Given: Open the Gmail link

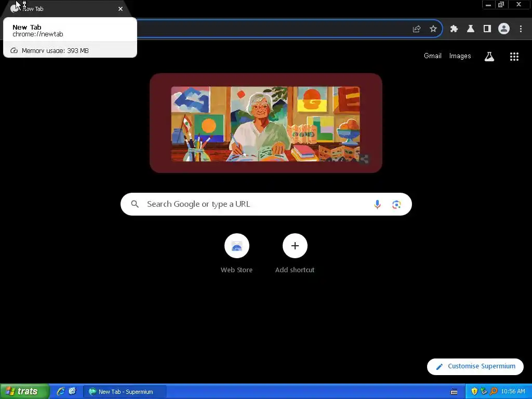Looking at the screenshot, I should click(433, 56).
